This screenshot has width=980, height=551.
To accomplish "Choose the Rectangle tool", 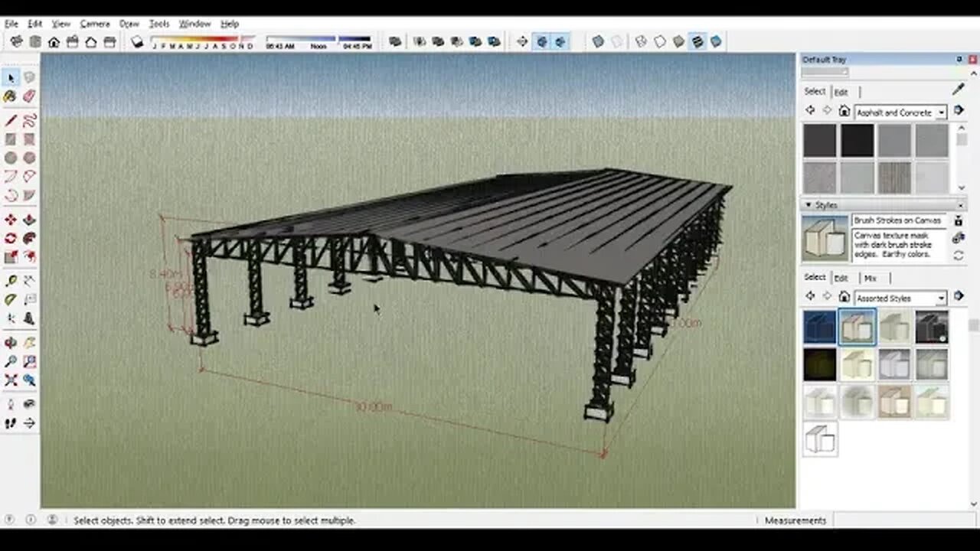I will coord(11,139).
